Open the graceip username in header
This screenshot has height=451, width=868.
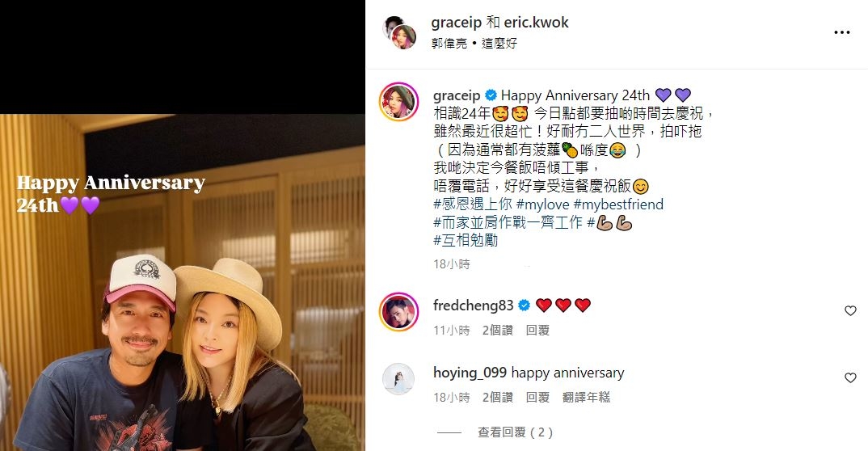click(x=456, y=23)
